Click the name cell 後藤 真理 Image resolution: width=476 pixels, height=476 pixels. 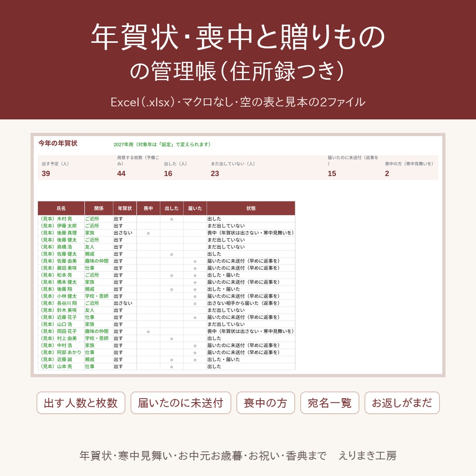61,233
